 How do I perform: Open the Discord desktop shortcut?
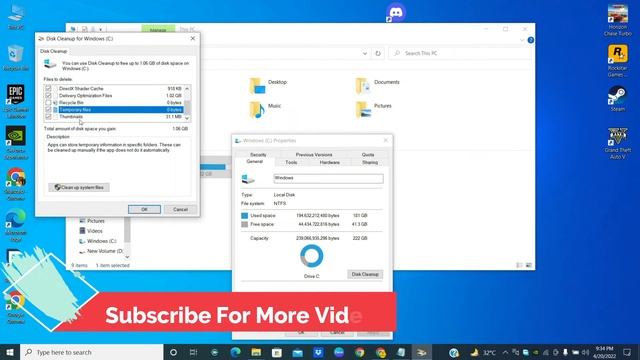(x=396, y=13)
